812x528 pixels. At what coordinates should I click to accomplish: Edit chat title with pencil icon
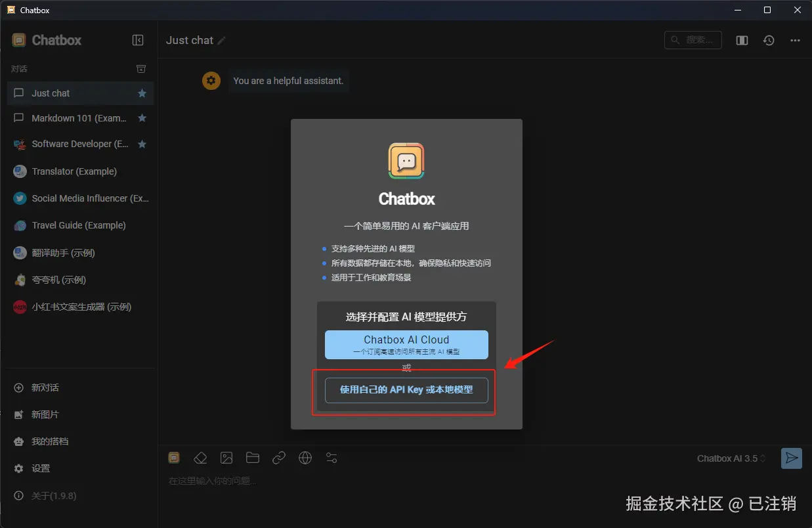pyautogui.click(x=221, y=41)
